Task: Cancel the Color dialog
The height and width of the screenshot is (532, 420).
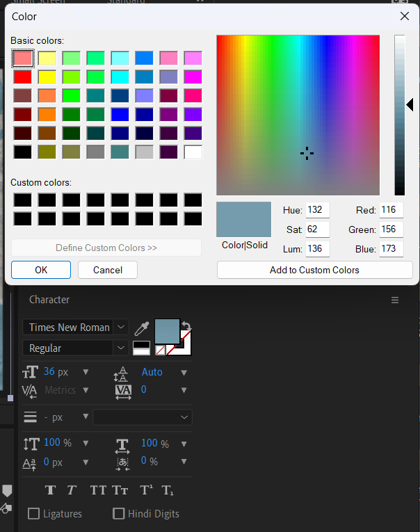Action: click(108, 270)
